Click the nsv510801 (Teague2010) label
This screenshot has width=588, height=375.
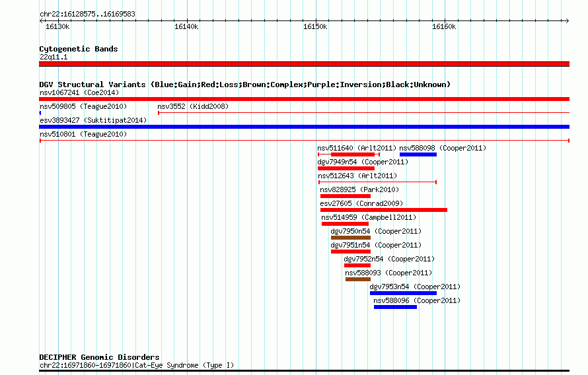tap(83, 134)
